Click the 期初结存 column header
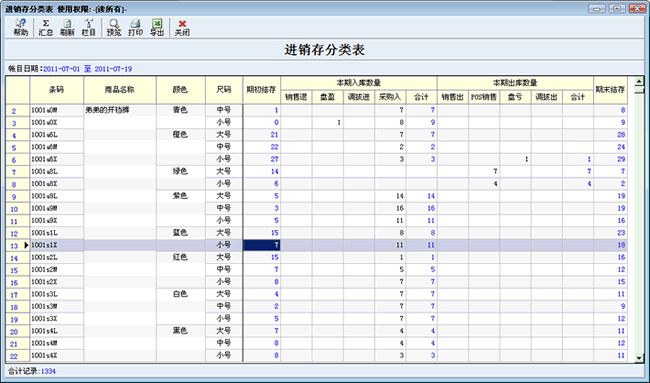 click(262, 90)
